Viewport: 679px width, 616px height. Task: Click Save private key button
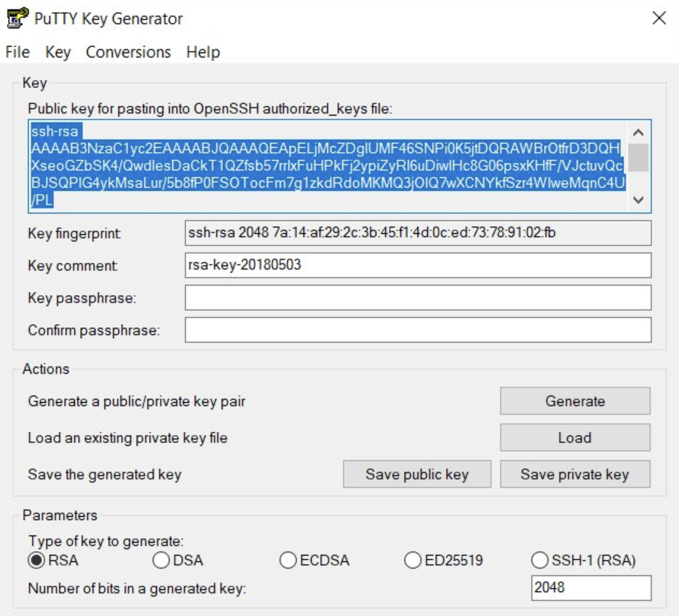575,474
